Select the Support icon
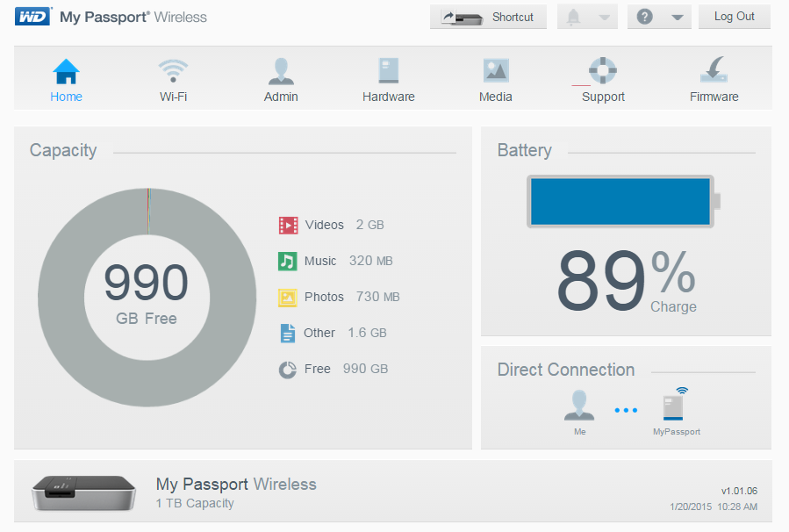The width and height of the screenshot is (789, 532). 602,70
